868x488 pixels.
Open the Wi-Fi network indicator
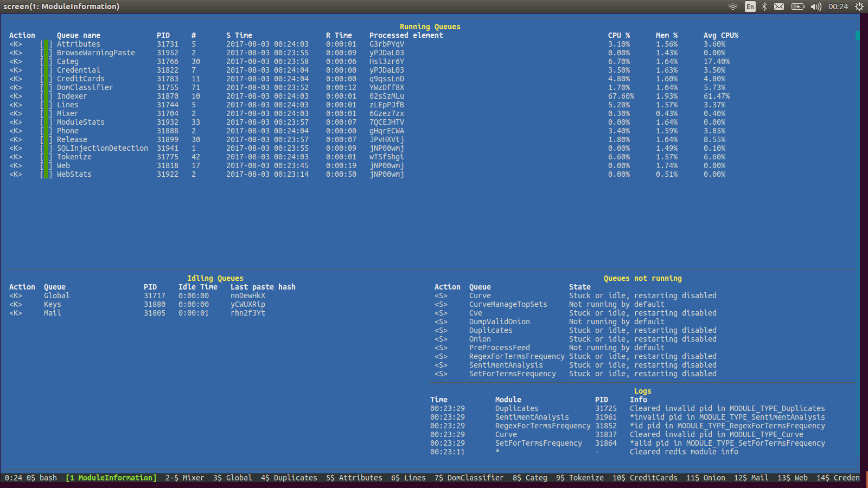733,7
